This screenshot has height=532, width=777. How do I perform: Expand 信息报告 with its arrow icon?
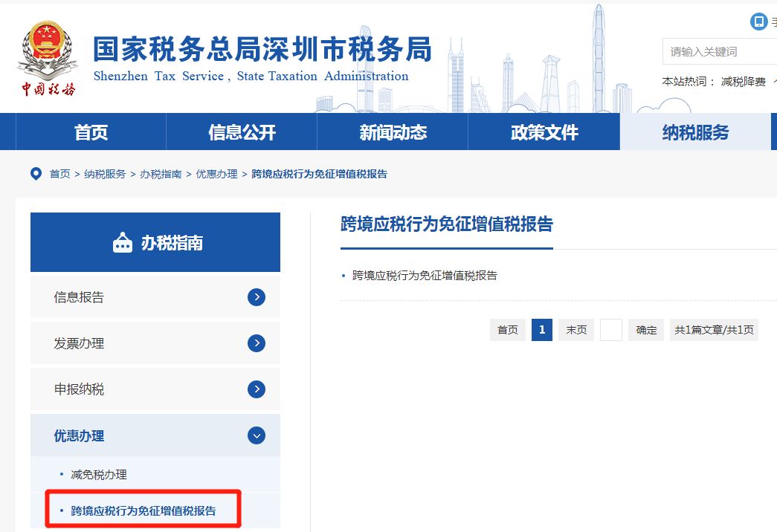[x=256, y=297]
